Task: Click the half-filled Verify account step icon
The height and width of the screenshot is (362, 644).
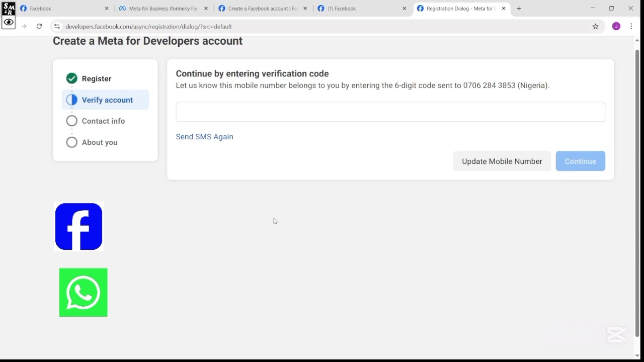Action: [72, 100]
